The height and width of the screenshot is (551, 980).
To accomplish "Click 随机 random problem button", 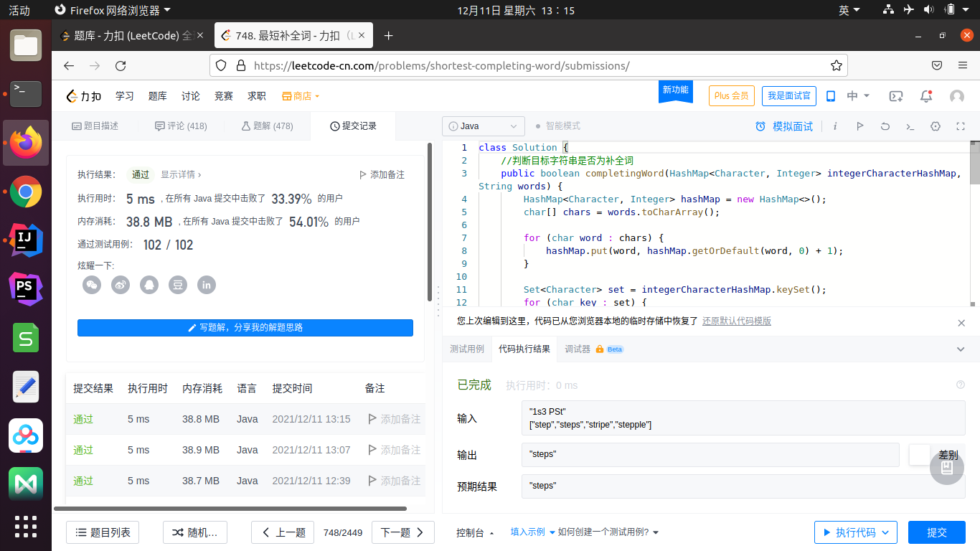I will [x=195, y=532].
